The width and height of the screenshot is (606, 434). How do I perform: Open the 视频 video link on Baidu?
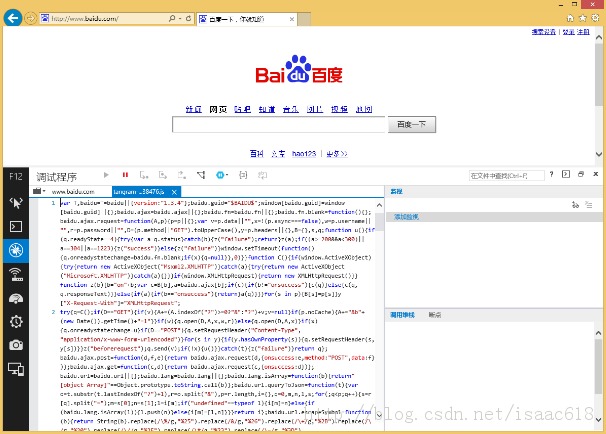click(x=339, y=109)
